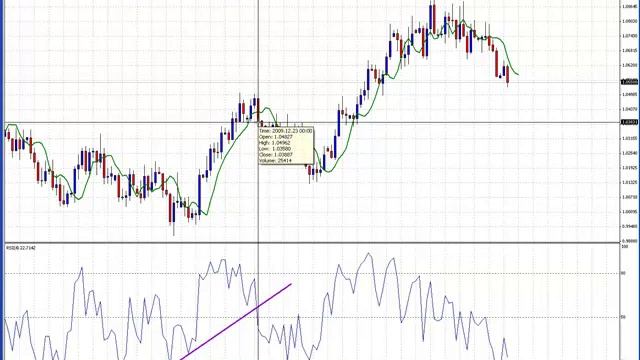640x360 pixels.
Task: Click the horizontal line price tag on the price axis
Action: [629, 122]
